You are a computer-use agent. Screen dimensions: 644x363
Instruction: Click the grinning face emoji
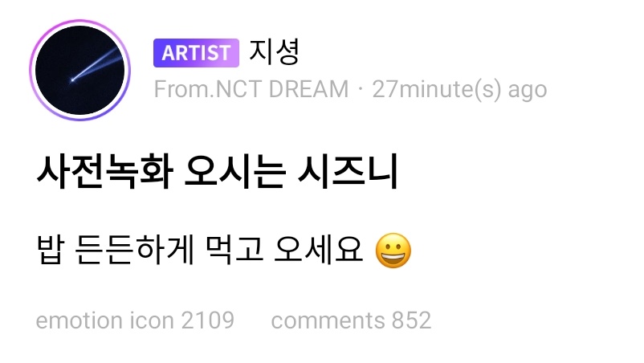[x=393, y=251]
